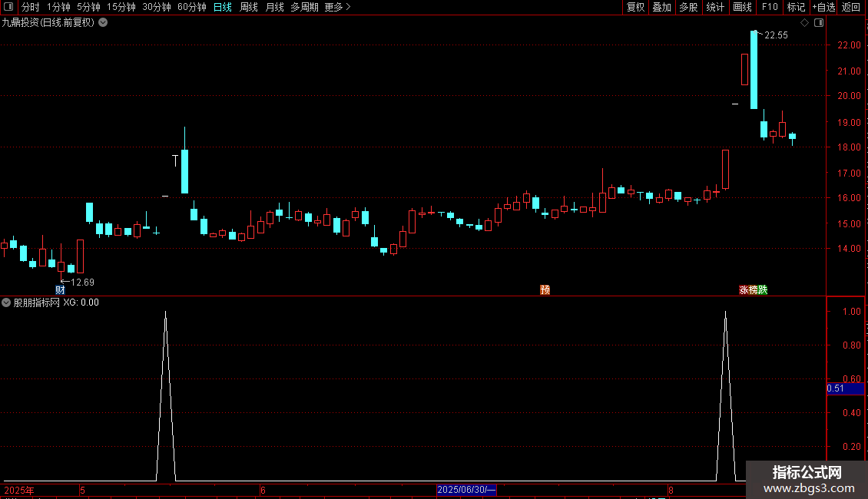868x499 pixels.
Task: Click month 5 on time axis
Action: 82,490
